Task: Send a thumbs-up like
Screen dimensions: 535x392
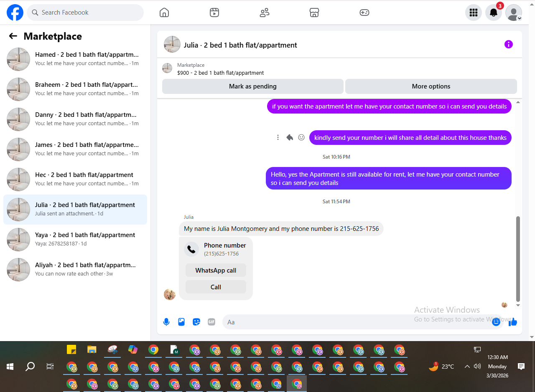Action: coord(513,322)
